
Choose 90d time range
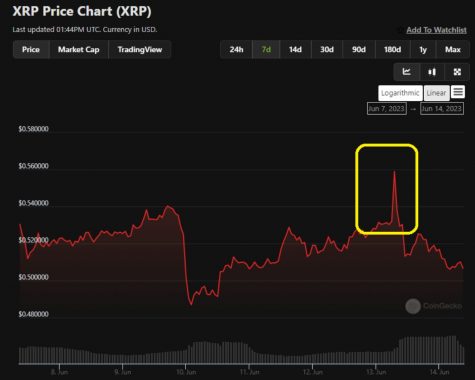pyautogui.click(x=359, y=50)
